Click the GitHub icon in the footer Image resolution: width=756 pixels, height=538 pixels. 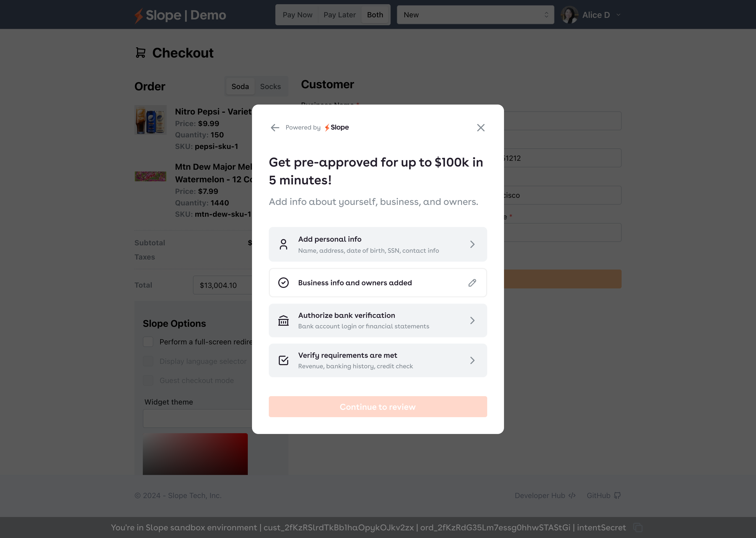[617, 496]
